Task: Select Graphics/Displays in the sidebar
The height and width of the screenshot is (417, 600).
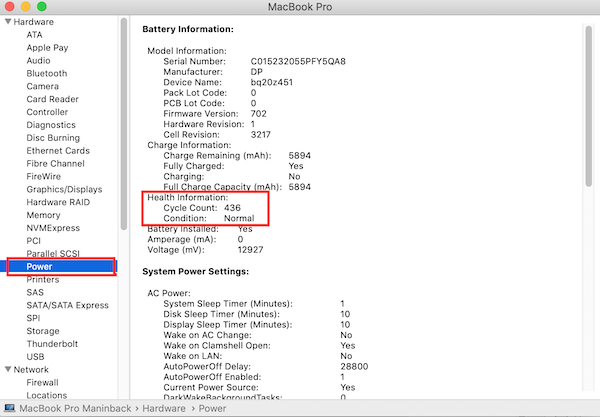Action: 64,189
